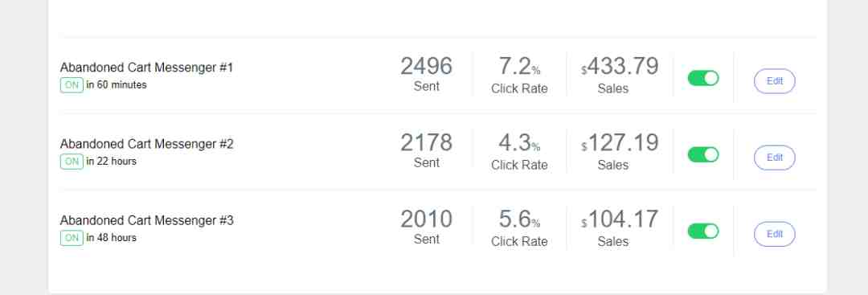Turn off Abandoned Cart Messenger #3 switch

[703, 231]
